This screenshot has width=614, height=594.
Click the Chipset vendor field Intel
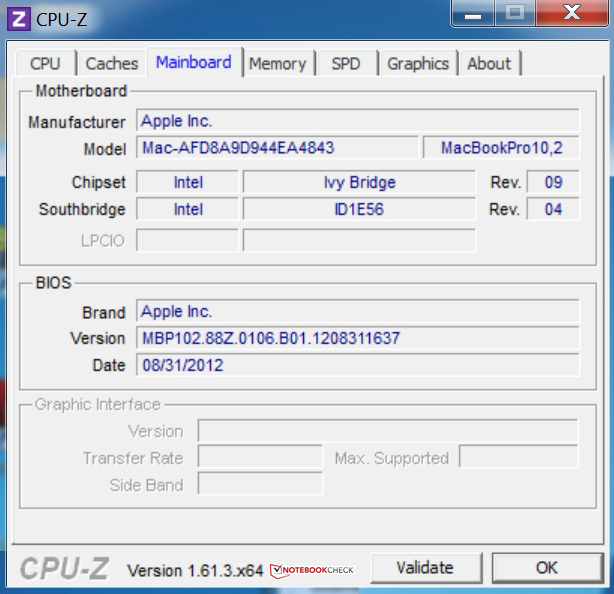[187, 182]
